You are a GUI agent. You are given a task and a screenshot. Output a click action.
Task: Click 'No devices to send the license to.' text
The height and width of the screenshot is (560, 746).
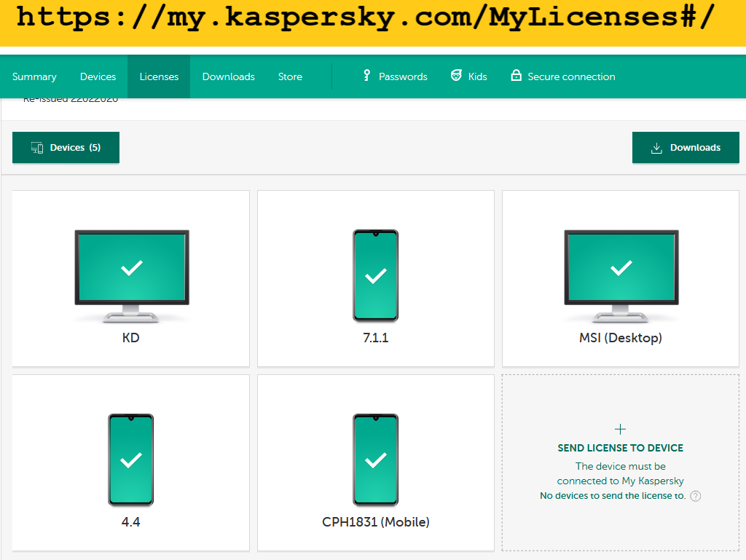(x=613, y=496)
